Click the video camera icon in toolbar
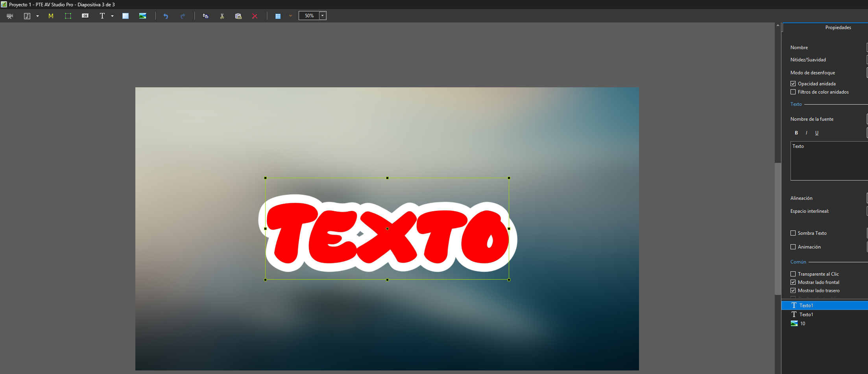 10,16
